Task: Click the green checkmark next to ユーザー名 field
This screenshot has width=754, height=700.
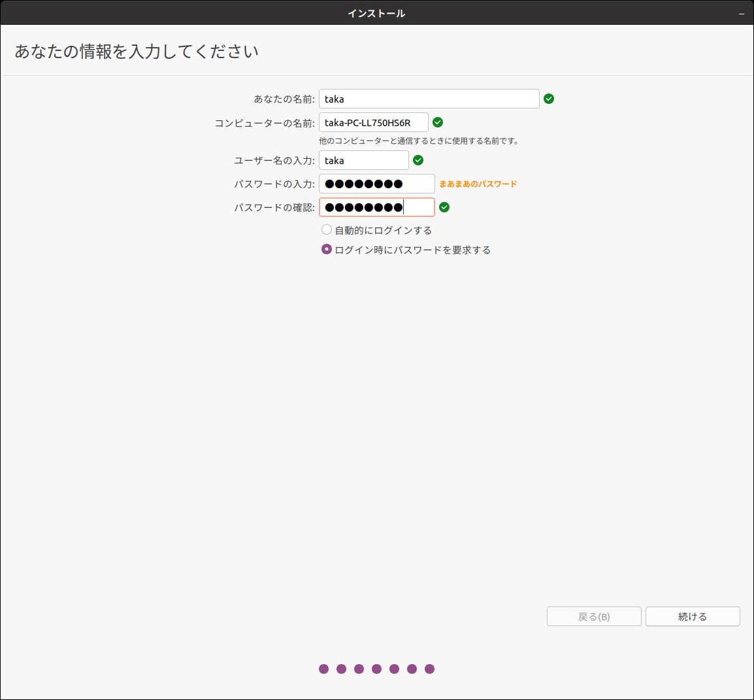Action: [x=419, y=160]
